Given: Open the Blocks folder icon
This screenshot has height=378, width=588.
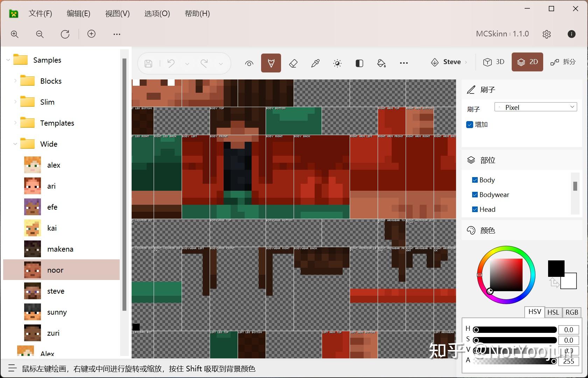Looking at the screenshot, I should [x=27, y=81].
